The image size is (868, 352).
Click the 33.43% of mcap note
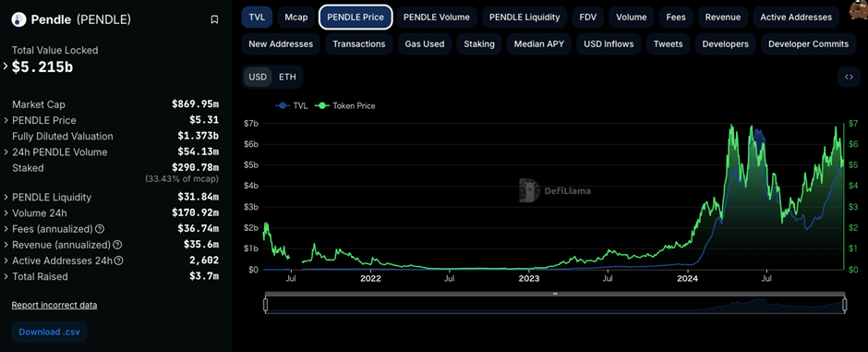coord(182,178)
